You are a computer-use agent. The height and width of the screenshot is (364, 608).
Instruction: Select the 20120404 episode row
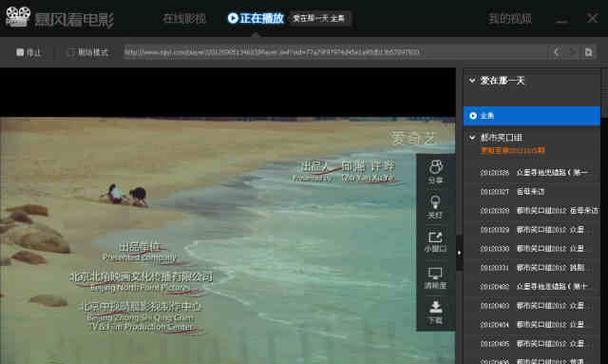[x=532, y=324]
